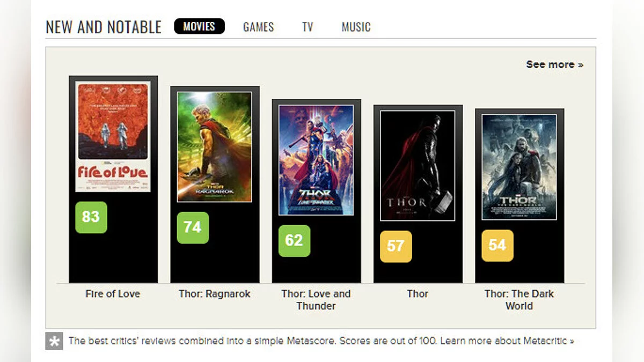
Task: Click the asterisk icon beside Metascore note
Action: coord(54,341)
